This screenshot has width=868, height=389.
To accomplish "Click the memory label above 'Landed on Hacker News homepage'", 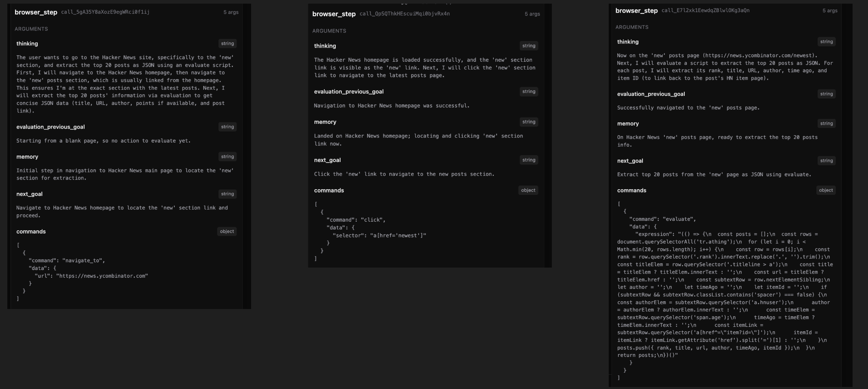I will 325,122.
